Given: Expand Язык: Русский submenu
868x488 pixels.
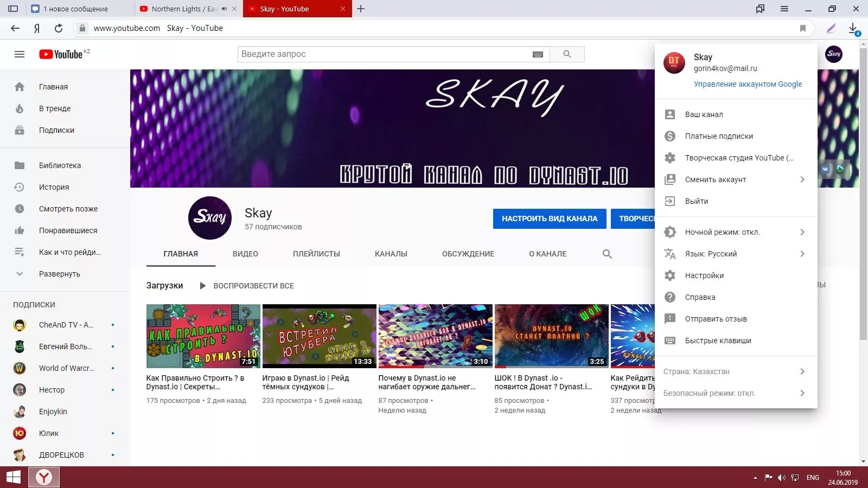Looking at the screenshot, I should pyautogui.click(x=802, y=254).
